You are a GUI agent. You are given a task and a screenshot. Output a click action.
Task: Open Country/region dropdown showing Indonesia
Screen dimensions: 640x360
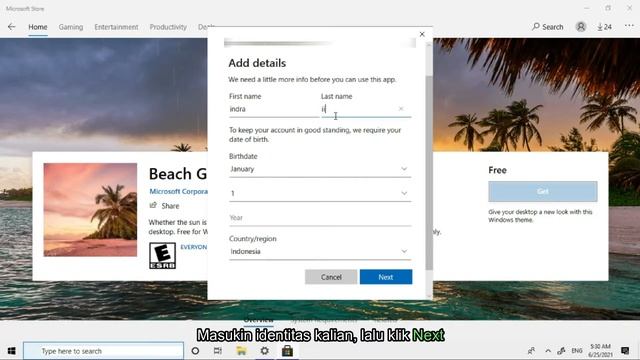point(320,251)
